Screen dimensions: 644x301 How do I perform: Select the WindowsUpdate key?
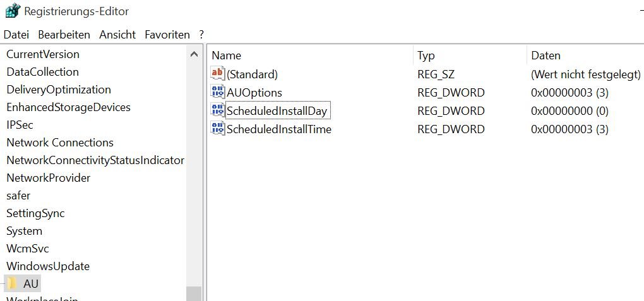47,266
